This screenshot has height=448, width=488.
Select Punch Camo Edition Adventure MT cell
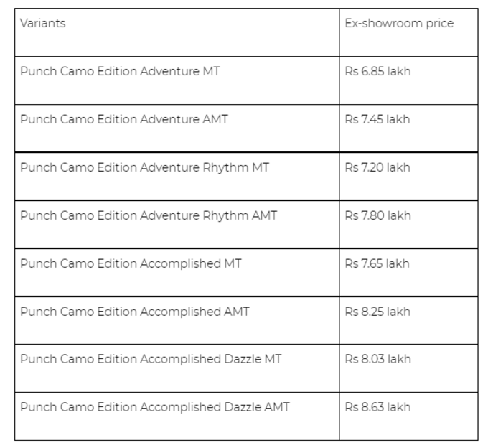tap(177, 80)
